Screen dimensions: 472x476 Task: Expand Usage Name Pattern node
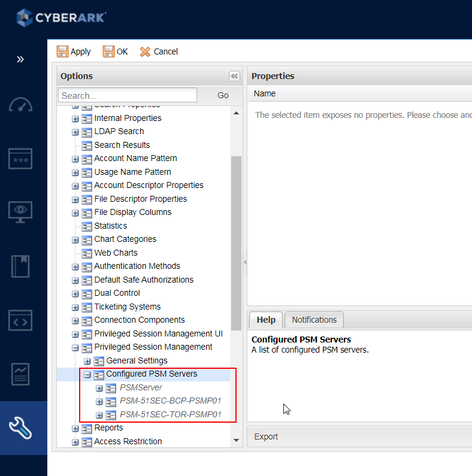click(75, 172)
